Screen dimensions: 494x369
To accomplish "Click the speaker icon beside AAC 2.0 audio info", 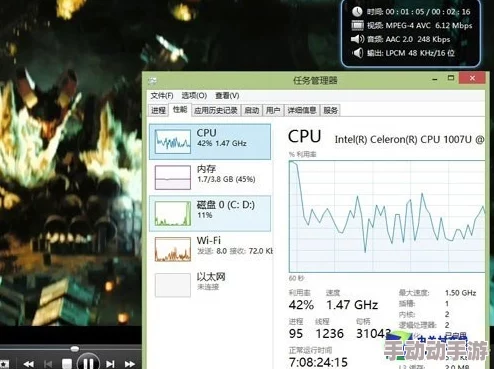I will point(357,39).
